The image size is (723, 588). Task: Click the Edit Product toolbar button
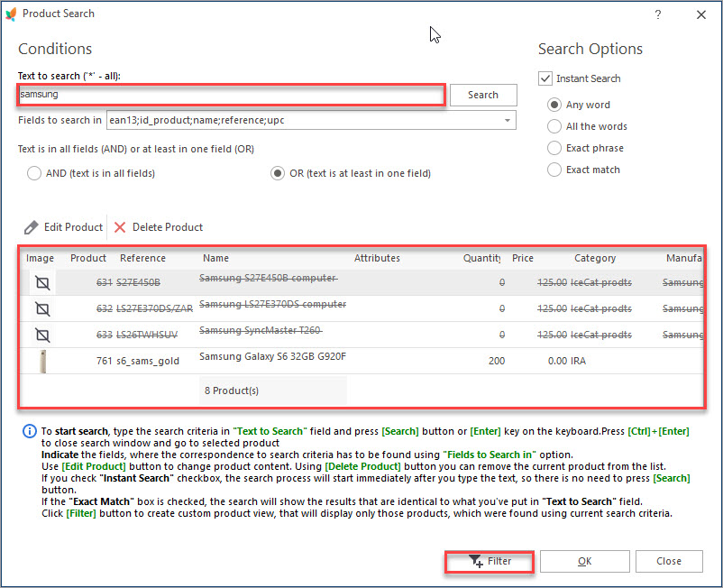[x=64, y=227]
